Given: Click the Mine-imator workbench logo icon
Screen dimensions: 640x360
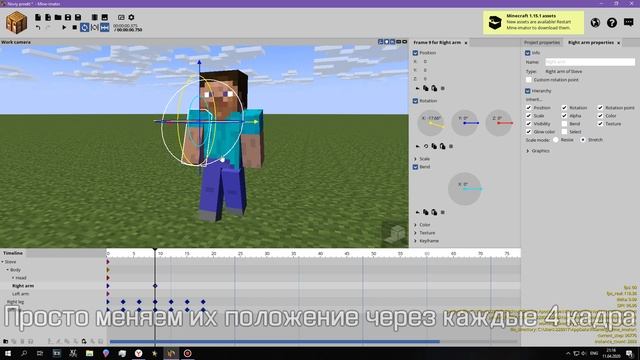Looking at the screenshot, I should click(x=16, y=22).
